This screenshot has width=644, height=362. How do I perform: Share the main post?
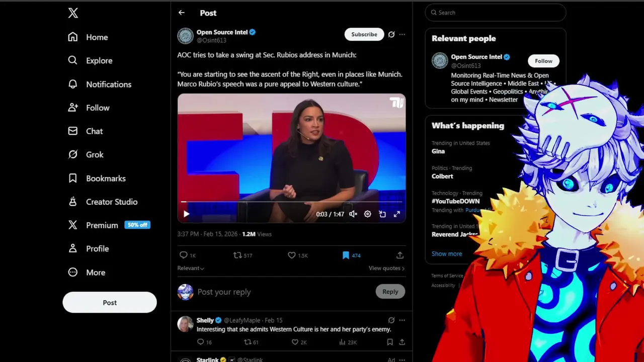coord(400,255)
